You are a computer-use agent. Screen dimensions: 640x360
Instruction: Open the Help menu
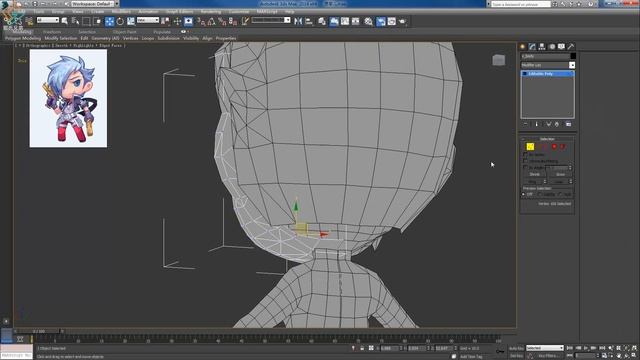(289, 12)
